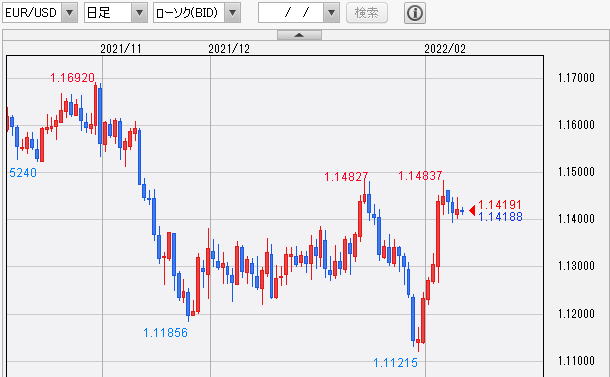Click the 1.17000 price axis label

[576, 78]
